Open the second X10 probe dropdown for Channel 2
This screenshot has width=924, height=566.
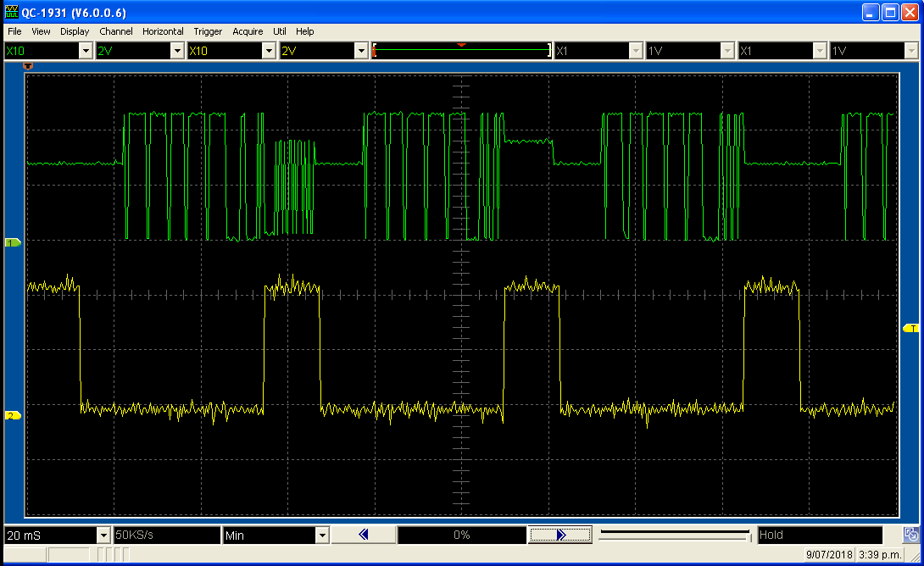pyautogui.click(x=268, y=50)
